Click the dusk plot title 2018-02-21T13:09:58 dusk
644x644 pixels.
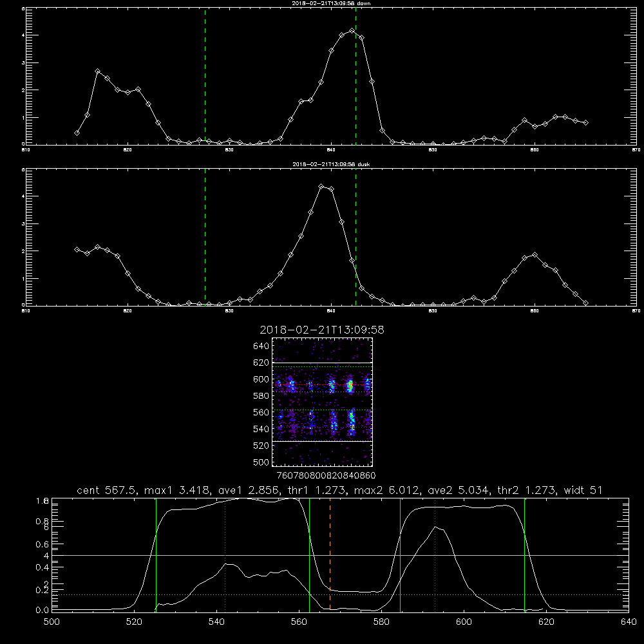coord(331,164)
